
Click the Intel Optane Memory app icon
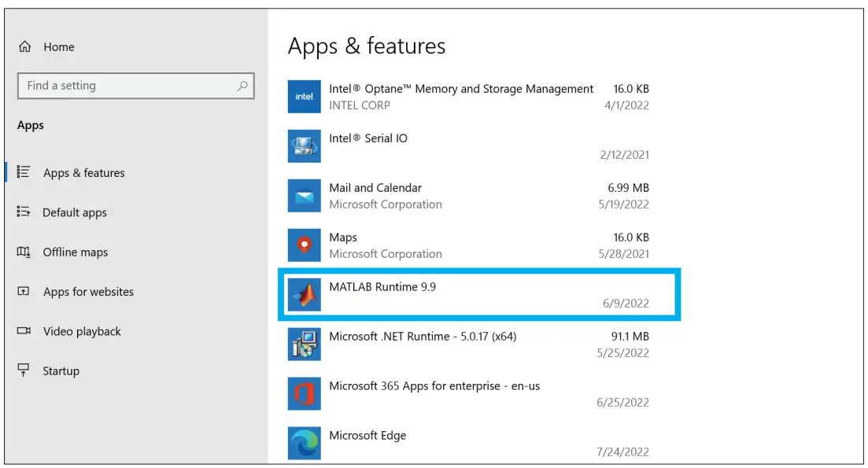pos(305,97)
